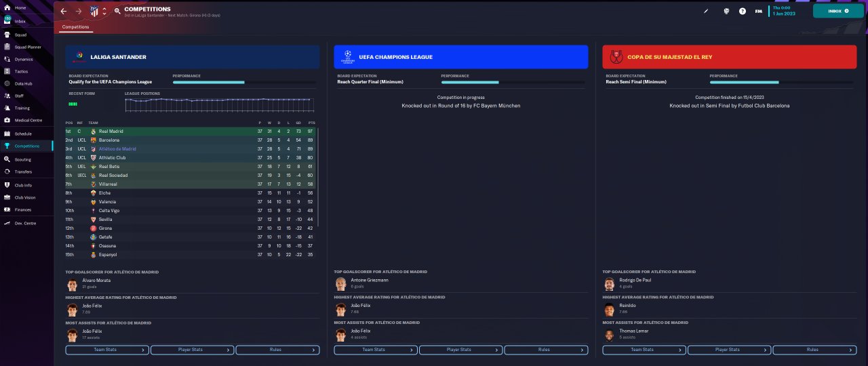The image size is (868, 366).
Task: Open the Home sidebar item
Action: pyautogui.click(x=26, y=7)
